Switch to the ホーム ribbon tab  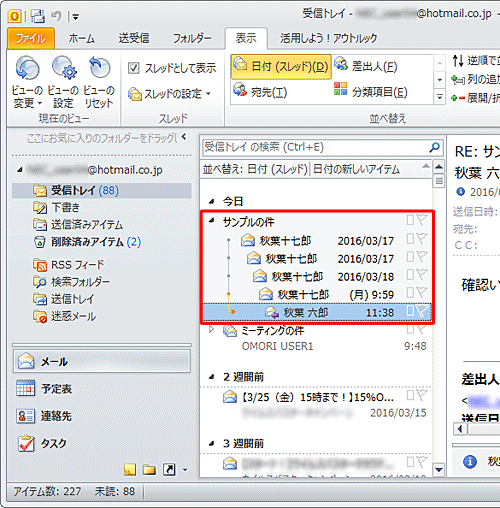(x=81, y=38)
